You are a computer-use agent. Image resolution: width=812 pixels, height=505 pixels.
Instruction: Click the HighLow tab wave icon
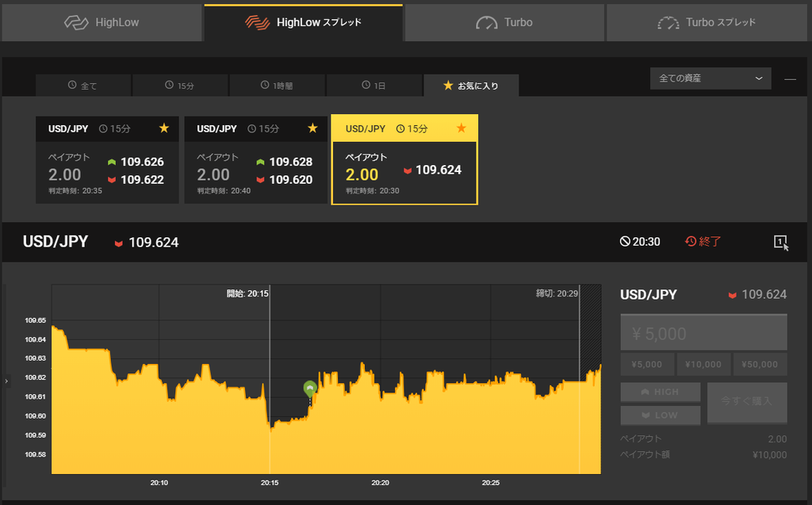pyautogui.click(x=76, y=23)
